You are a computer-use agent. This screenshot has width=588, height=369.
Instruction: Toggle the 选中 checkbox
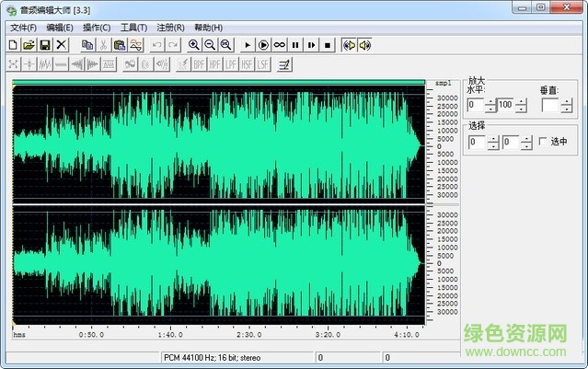click(x=542, y=142)
